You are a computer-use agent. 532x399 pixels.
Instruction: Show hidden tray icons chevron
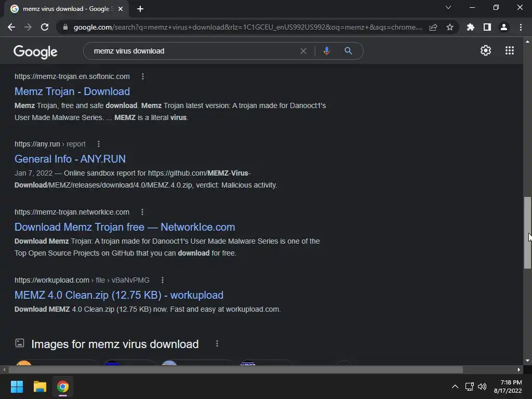[455, 387]
